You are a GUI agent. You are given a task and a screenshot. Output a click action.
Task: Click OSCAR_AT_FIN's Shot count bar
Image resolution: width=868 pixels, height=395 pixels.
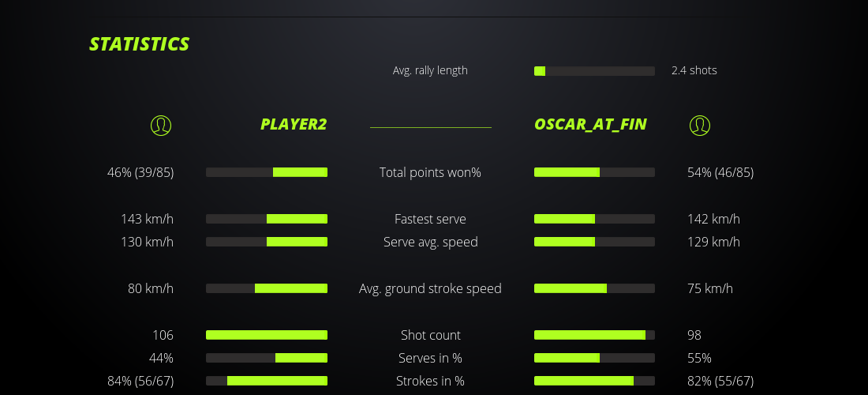coord(594,335)
